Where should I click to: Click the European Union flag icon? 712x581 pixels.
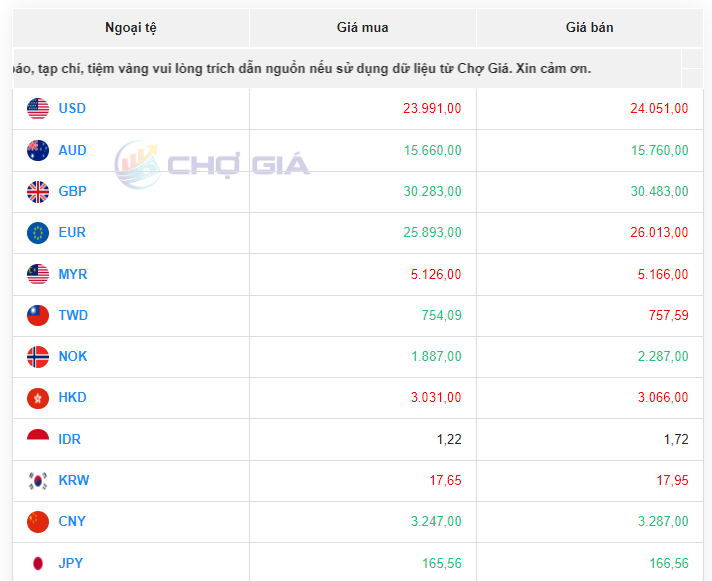[x=38, y=233]
